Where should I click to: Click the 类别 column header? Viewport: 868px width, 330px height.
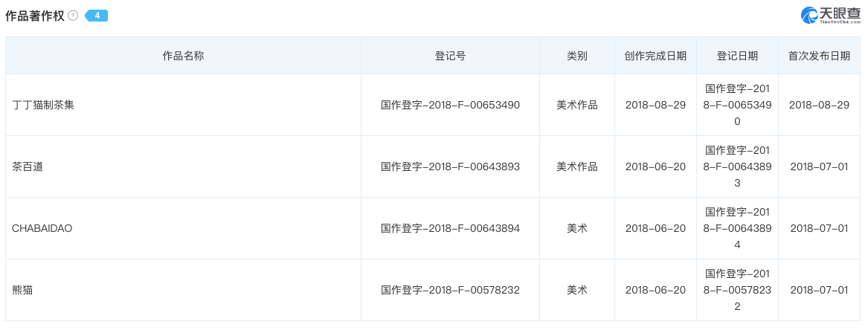(576, 56)
